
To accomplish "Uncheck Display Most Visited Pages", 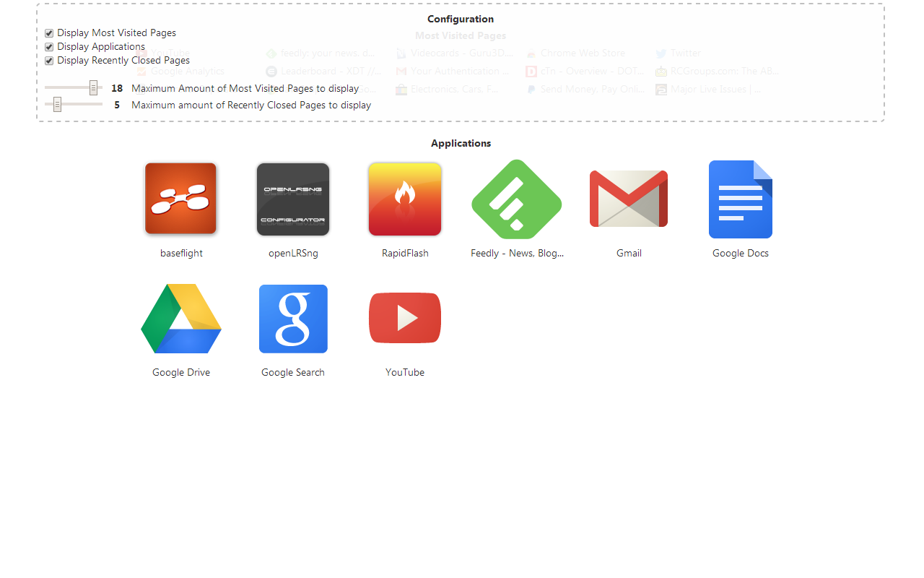I will tap(49, 33).
